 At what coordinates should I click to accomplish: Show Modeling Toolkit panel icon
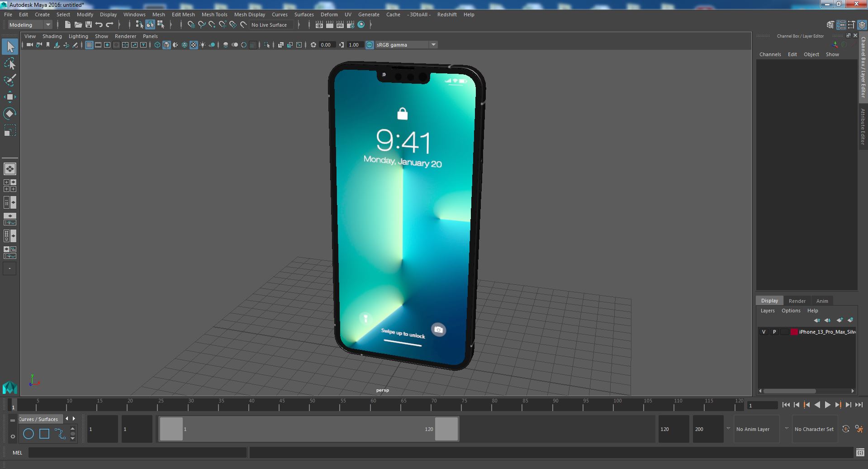click(x=830, y=25)
